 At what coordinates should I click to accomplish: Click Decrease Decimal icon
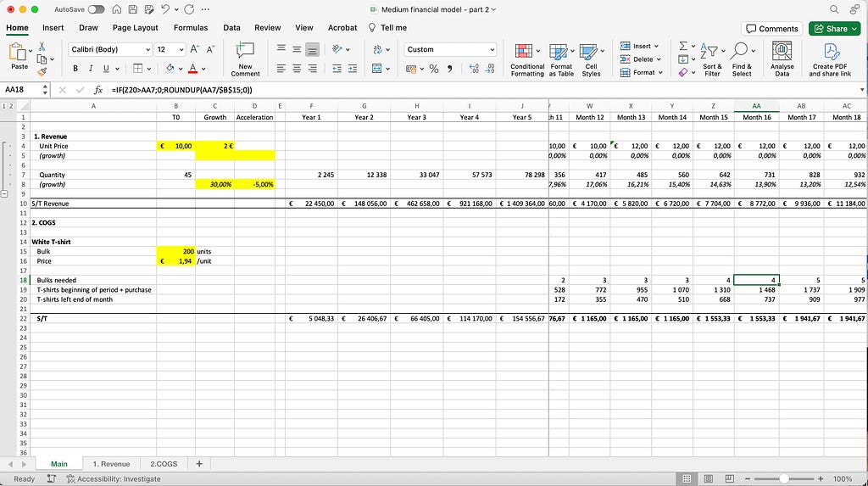coord(490,69)
